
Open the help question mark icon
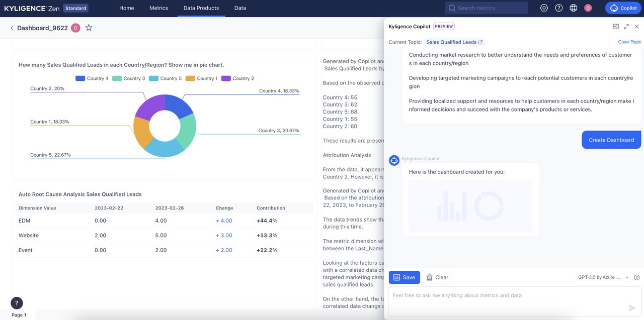click(558, 8)
